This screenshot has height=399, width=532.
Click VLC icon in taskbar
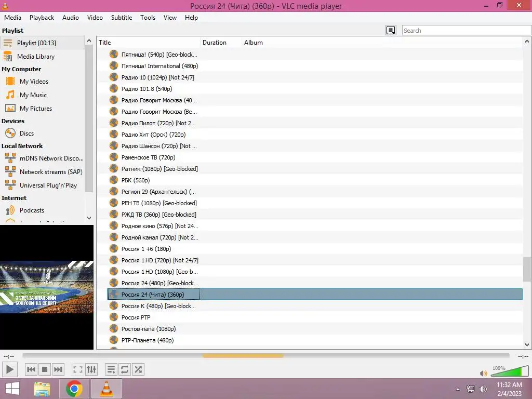106,389
